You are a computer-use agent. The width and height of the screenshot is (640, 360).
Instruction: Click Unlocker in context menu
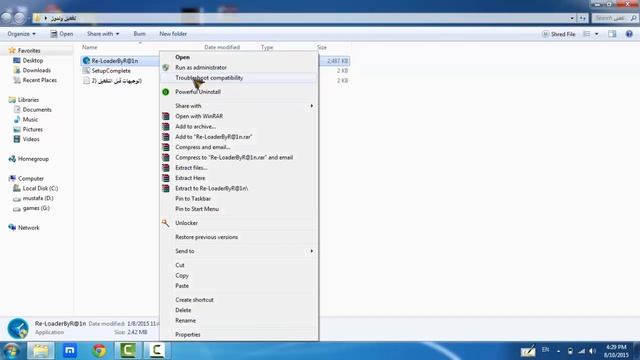click(x=186, y=223)
